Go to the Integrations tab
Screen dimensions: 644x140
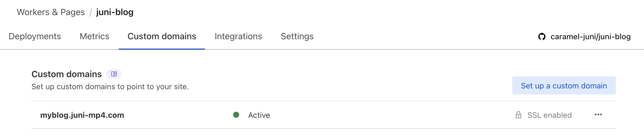tap(238, 36)
